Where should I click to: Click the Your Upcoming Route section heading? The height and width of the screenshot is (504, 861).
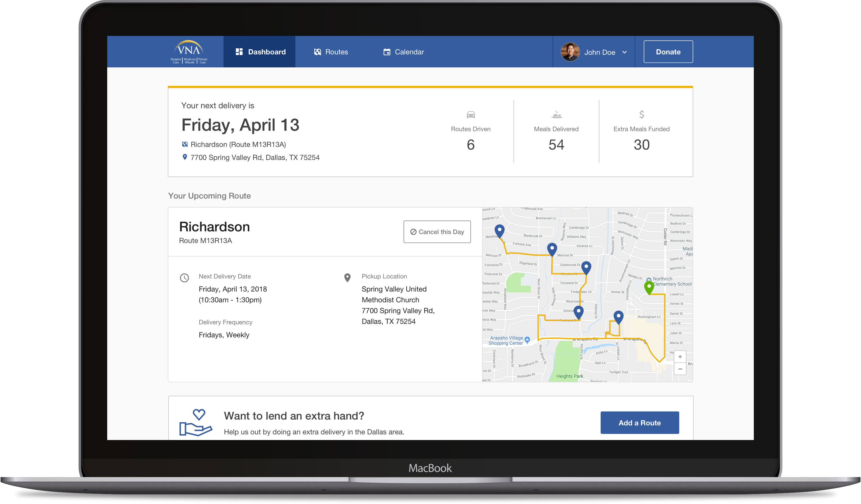tap(209, 196)
